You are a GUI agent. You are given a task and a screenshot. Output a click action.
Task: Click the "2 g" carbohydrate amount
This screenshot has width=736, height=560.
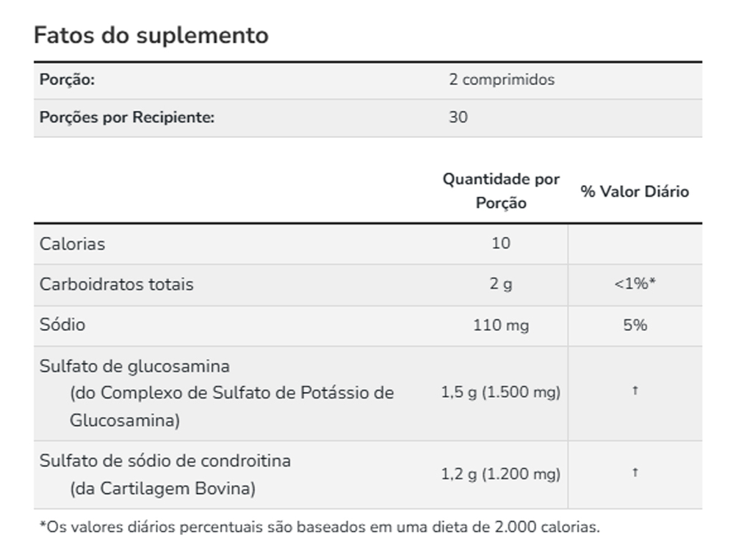(x=501, y=285)
